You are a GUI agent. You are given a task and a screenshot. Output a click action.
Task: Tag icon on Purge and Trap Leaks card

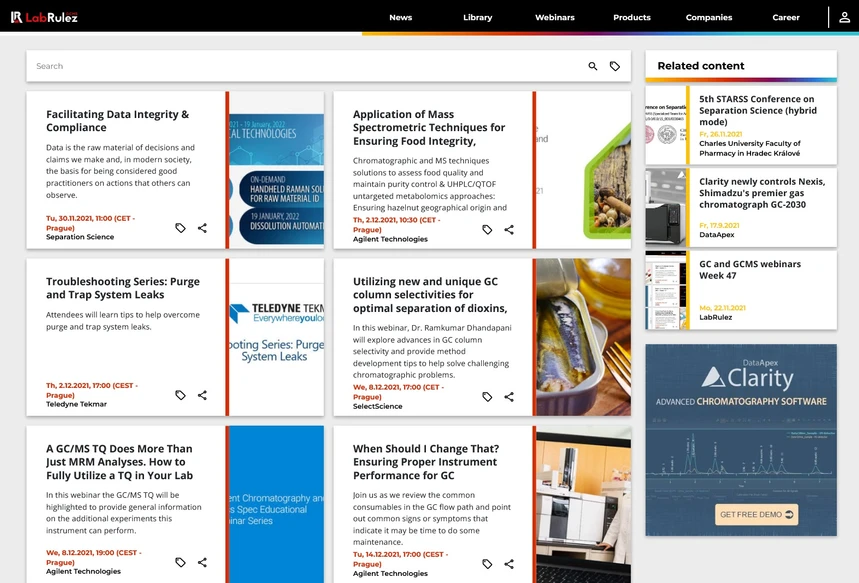pyautogui.click(x=180, y=395)
